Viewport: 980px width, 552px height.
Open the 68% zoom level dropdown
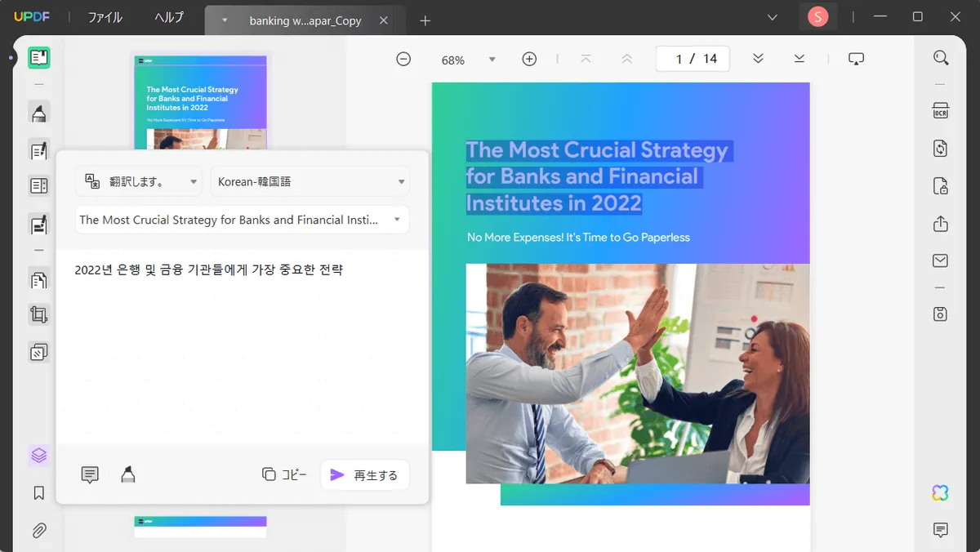pos(492,60)
